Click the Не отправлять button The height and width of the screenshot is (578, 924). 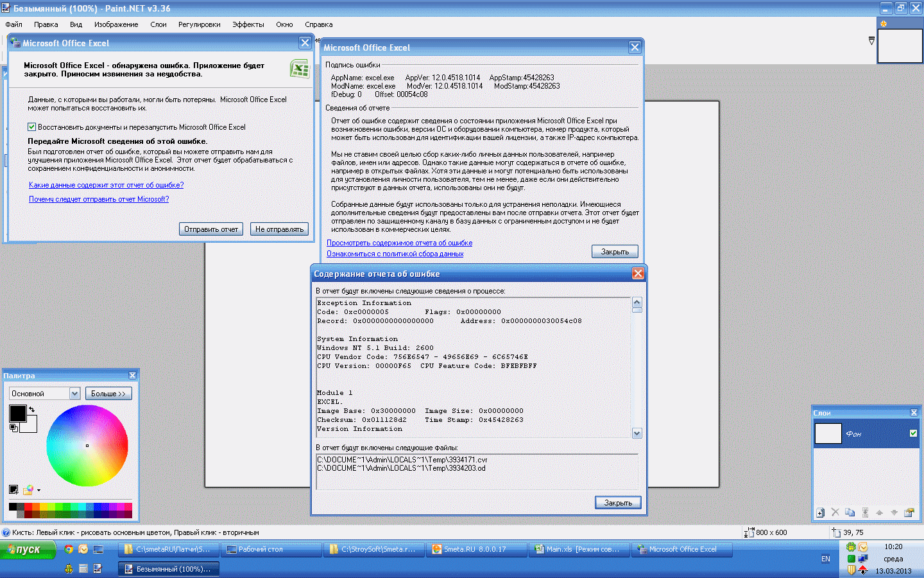[x=280, y=229]
